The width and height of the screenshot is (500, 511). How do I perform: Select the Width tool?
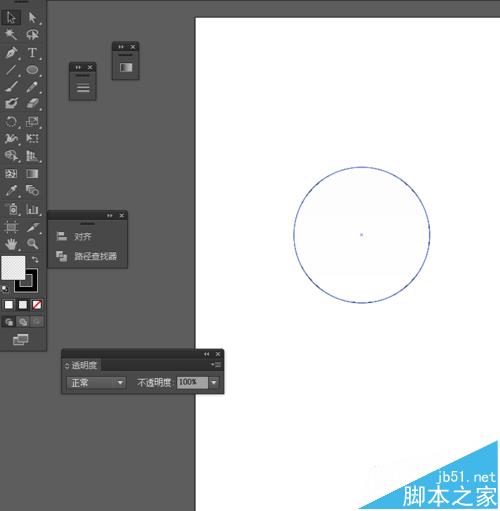[11, 138]
